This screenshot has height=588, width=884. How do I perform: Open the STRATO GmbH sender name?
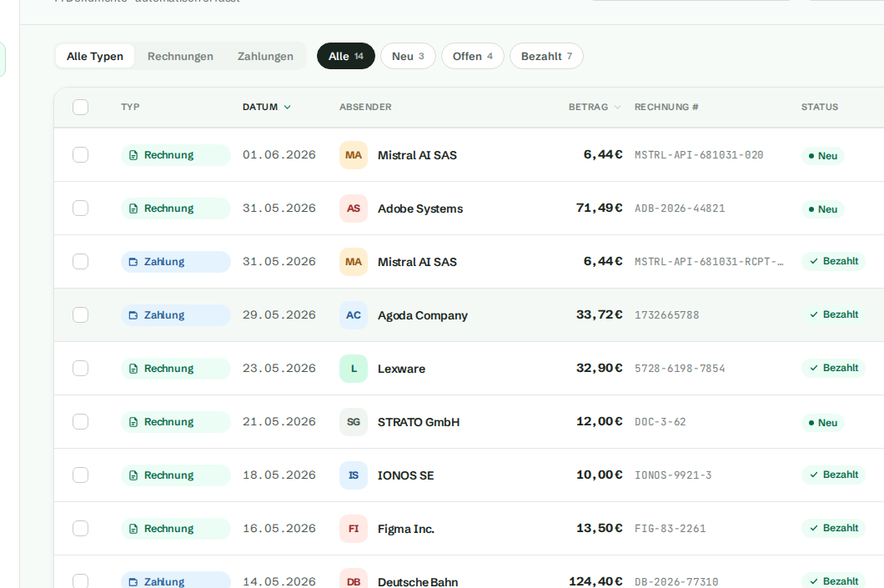(419, 422)
